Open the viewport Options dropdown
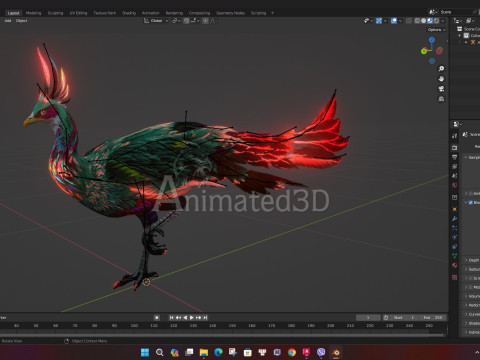Screen dimensions: 480x360 437,30
